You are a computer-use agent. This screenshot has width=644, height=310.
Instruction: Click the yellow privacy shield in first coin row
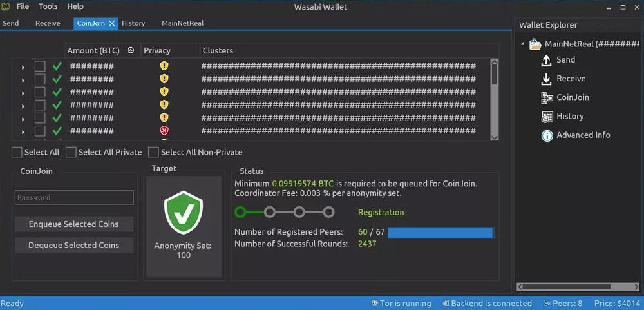coord(164,66)
